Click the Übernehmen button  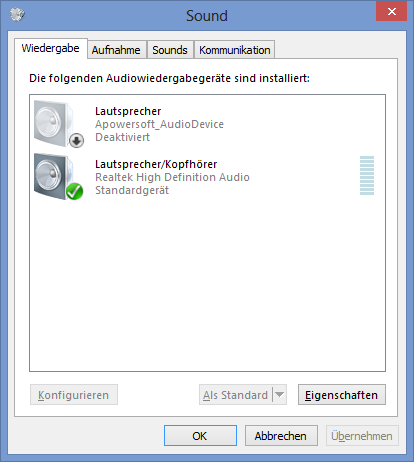click(362, 435)
